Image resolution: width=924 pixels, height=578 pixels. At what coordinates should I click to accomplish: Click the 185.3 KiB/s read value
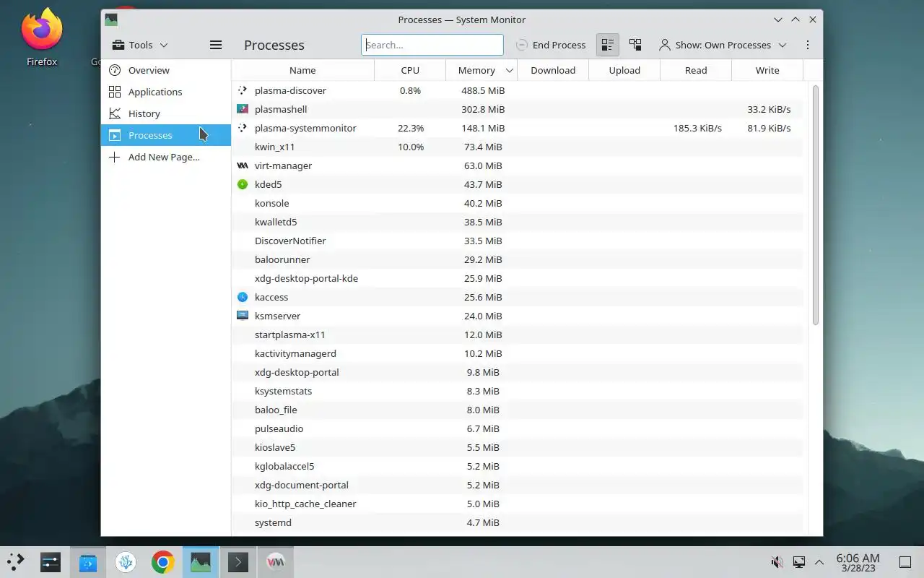(697, 128)
